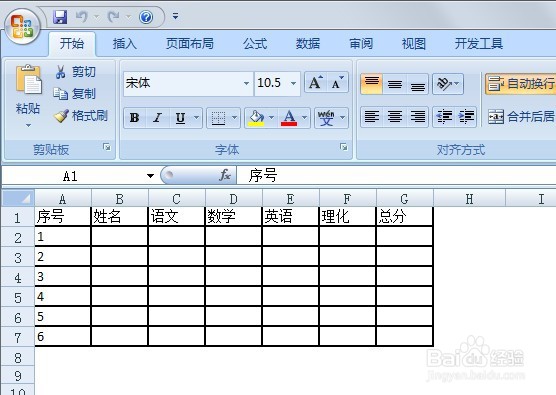
Task: Click Merge and Center (合并后居中)
Action: point(521,116)
